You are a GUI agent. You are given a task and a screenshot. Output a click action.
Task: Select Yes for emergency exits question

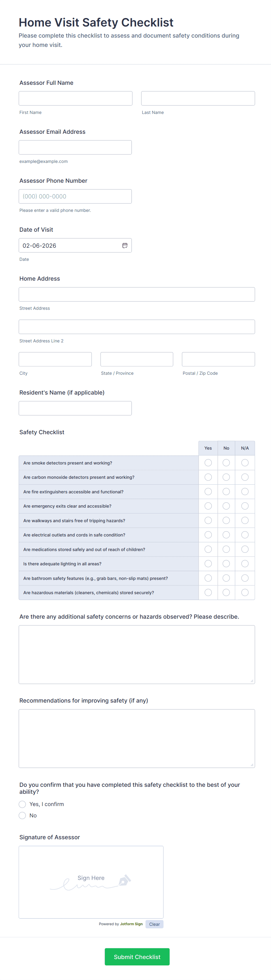208,506
